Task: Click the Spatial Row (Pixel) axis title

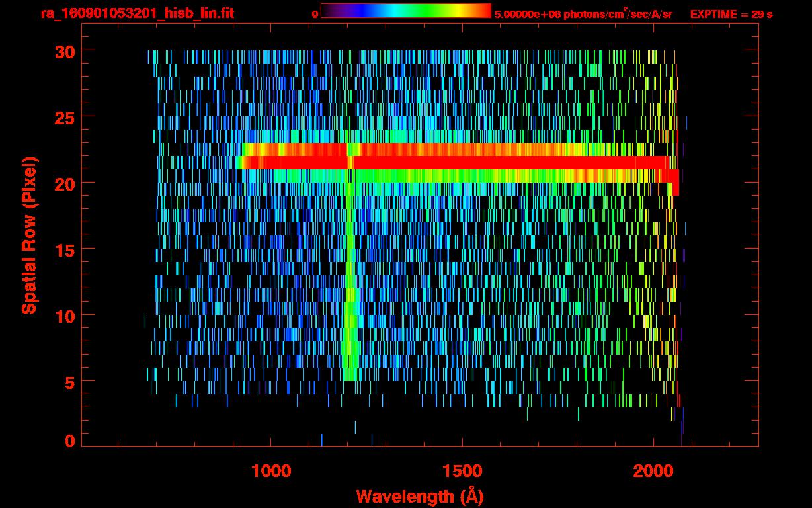Action: (29, 235)
